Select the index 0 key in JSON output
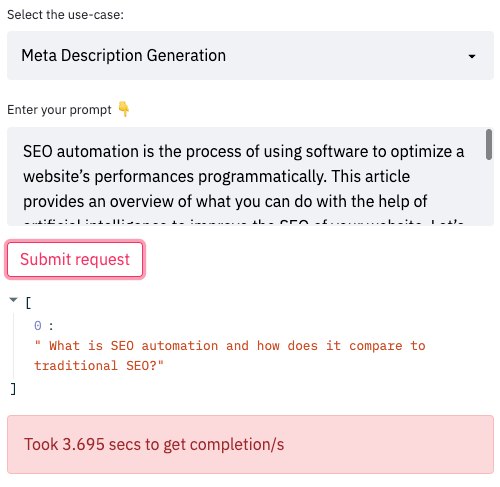 click(38, 326)
